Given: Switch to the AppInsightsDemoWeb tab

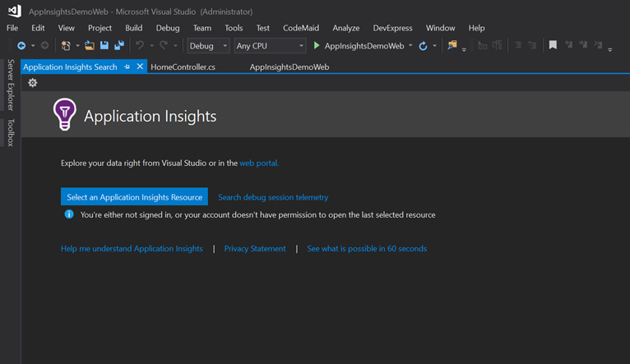Looking at the screenshot, I should coord(290,67).
